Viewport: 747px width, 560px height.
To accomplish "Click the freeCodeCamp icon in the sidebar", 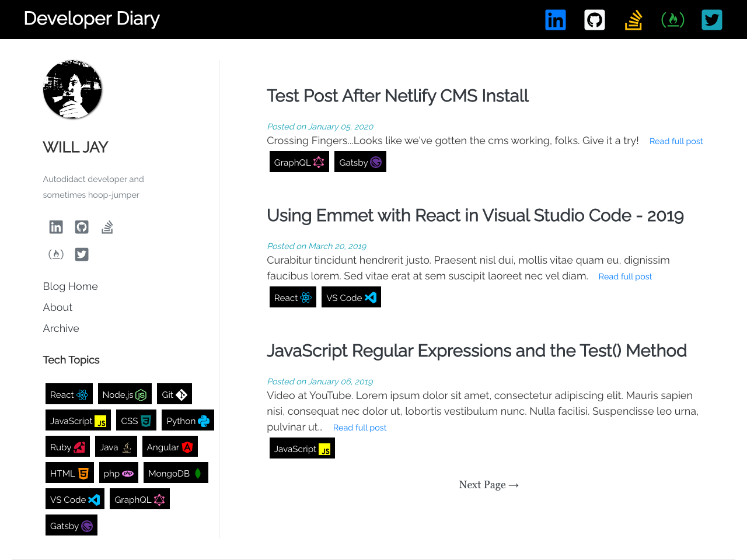I will [x=55, y=254].
